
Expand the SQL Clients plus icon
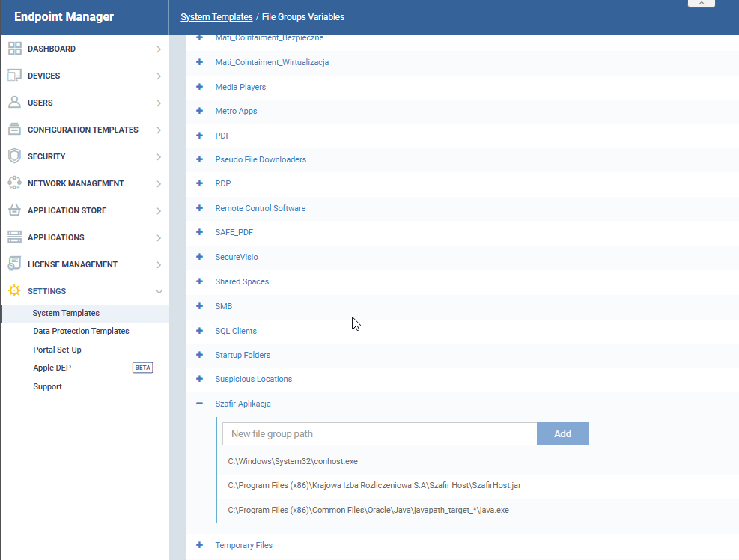click(200, 331)
